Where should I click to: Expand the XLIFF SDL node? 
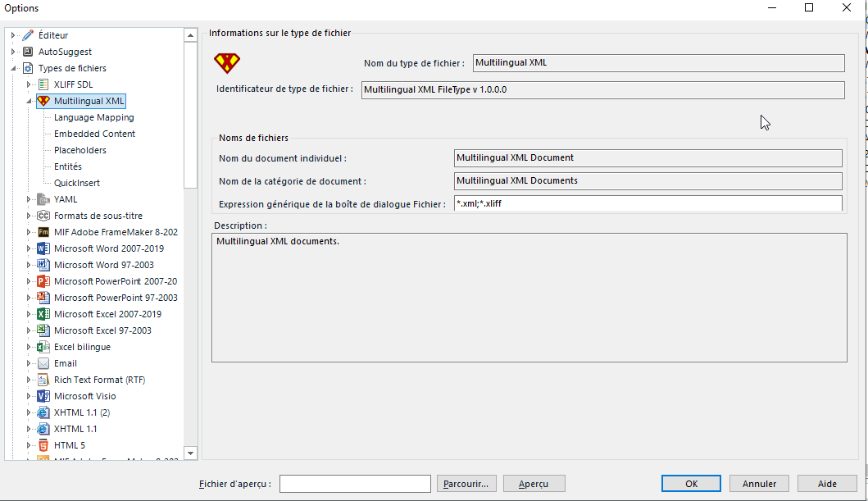28,84
